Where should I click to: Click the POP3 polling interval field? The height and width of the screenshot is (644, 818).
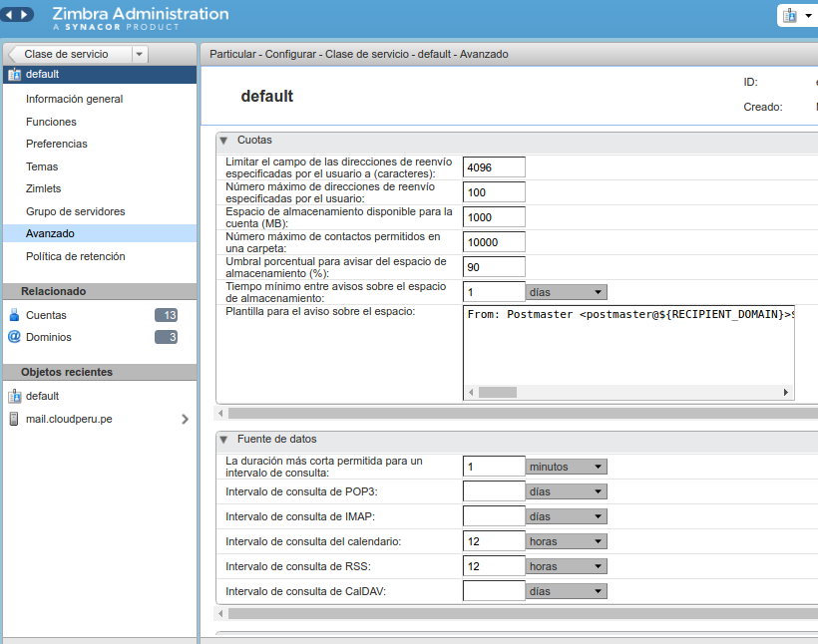coord(494,491)
